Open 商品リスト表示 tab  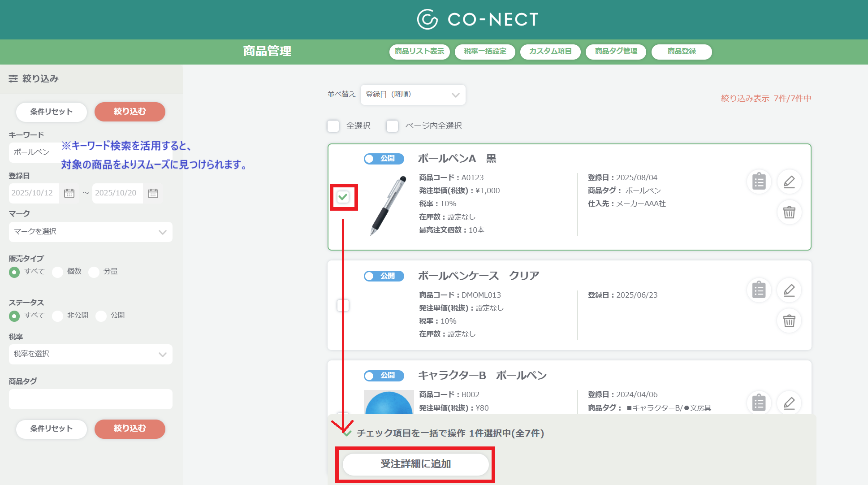pyautogui.click(x=419, y=52)
